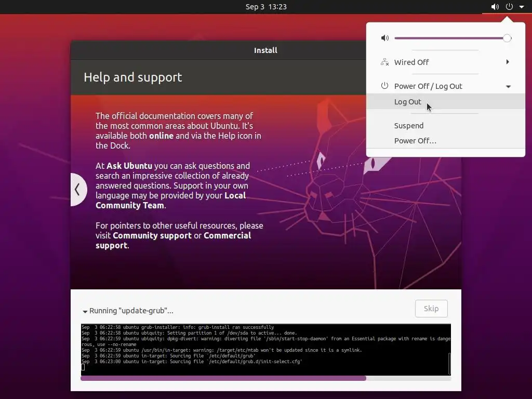Viewport: 532px width, 399px height.
Task: Select Log Out from the system menu
Action: (445, 101)
